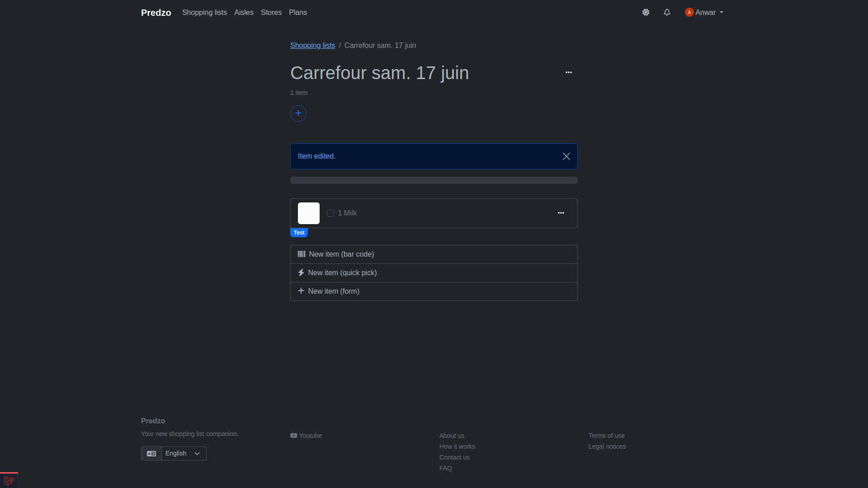The image size is (868, 488).
Task: Dismiss the "Item edited" alert
Action: [566, 156]
